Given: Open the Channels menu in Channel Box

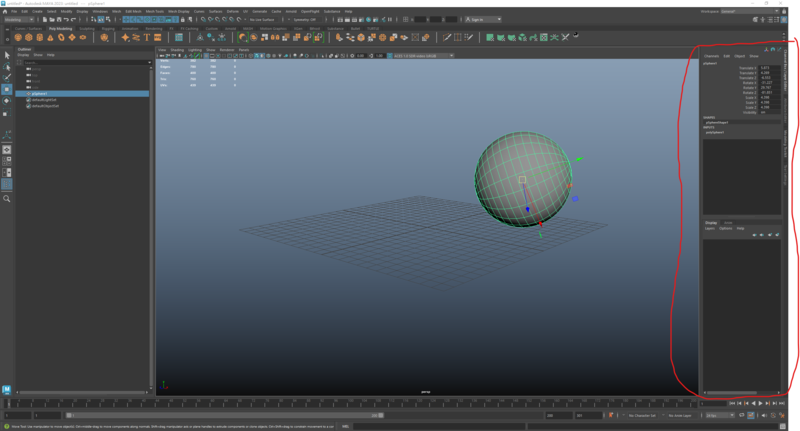Looking at the screenshot, I should 711,56.
